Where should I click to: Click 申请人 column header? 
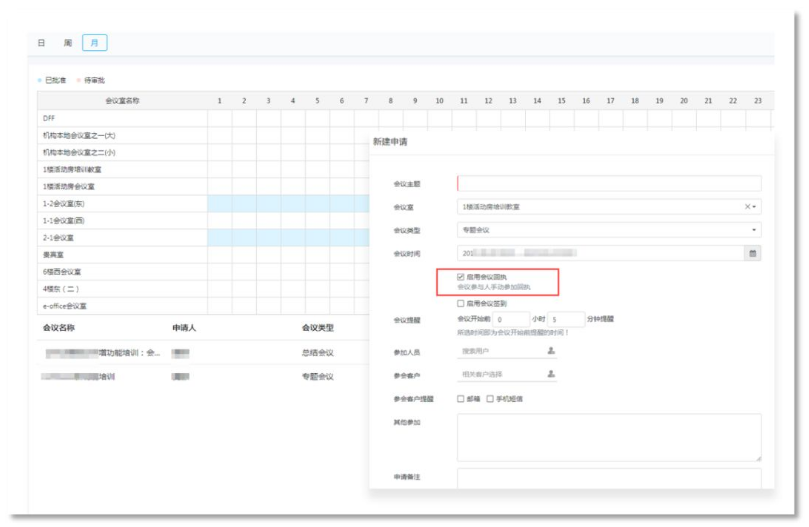184,328
